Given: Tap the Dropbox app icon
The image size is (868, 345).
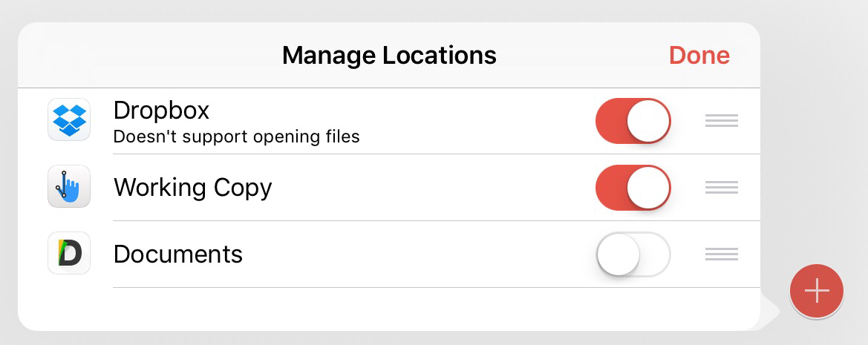Looking at the screenshot, I should coord(69,119).
